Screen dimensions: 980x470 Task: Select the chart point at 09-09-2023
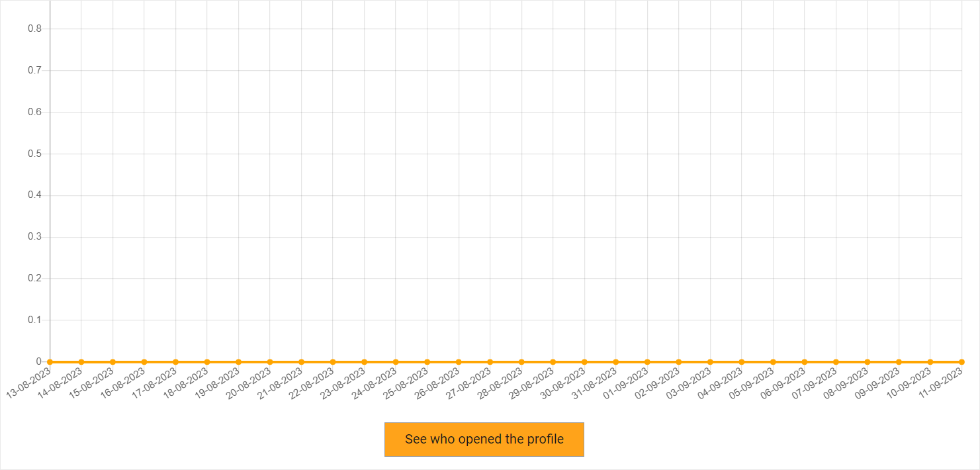tap(899, 361)
